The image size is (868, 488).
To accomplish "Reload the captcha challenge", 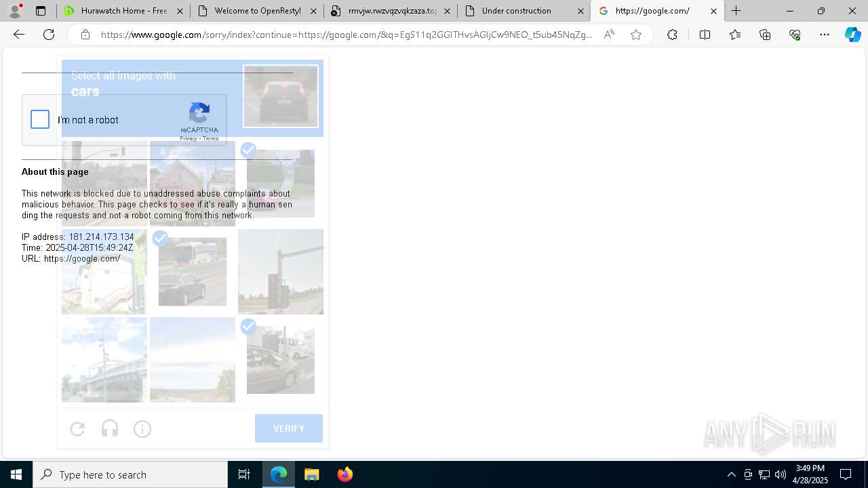I will pyautogui.click(x=77, y=428).
